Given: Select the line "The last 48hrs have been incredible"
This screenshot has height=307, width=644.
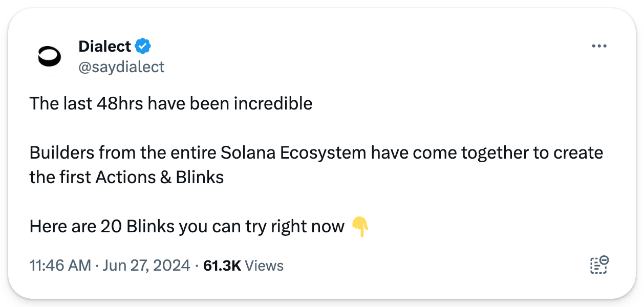Looking at the screenshot, I should pos(171,104).
